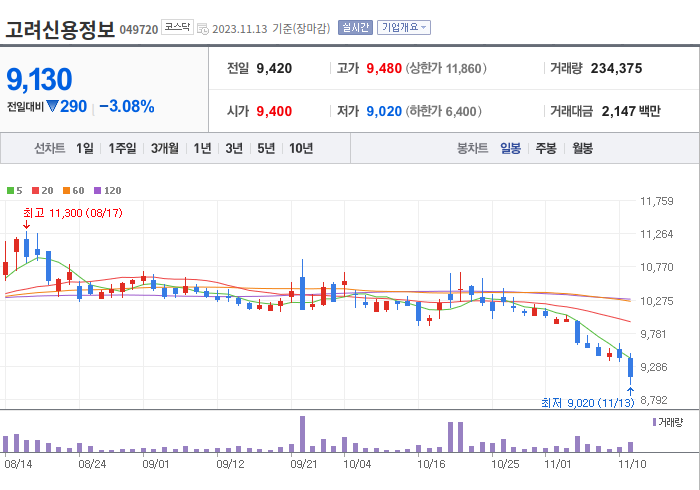Click the 8,792 price axis label
This screenshot has height=490, width=700.
tap(654, 400)
